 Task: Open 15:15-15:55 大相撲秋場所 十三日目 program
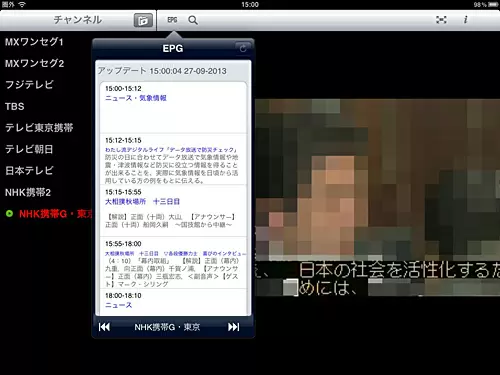(x=173, y=211)
